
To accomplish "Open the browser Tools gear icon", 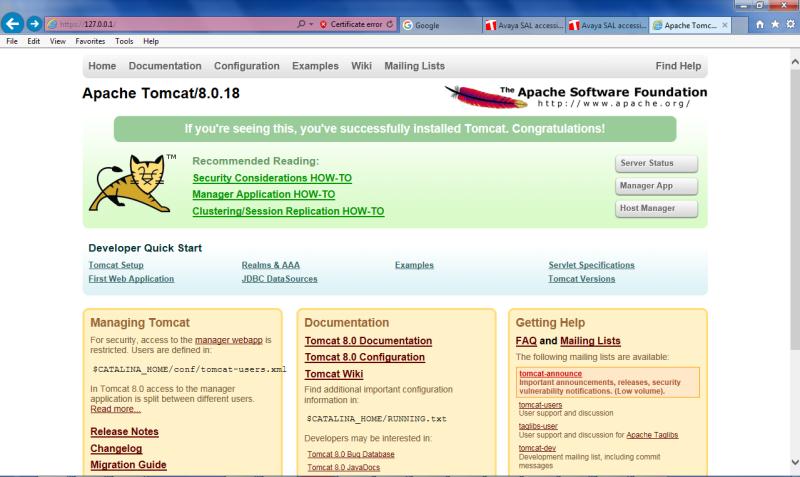I will click(790, 24).
